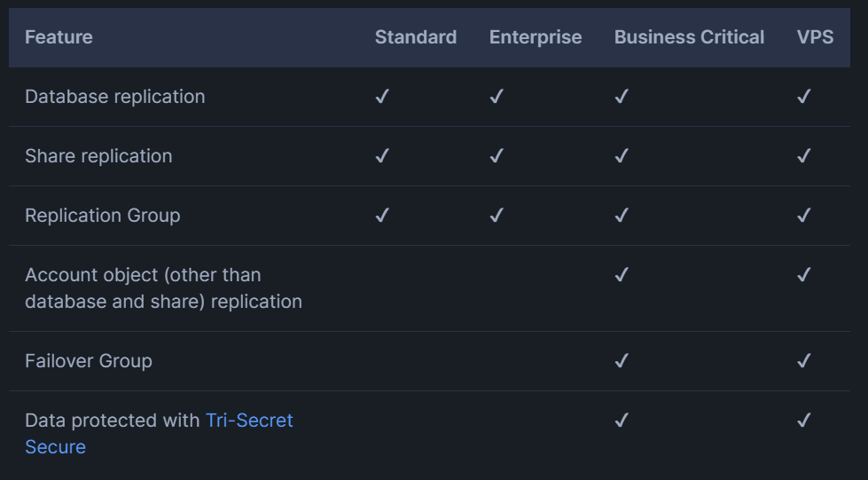Select the Business Critical column header
The height and width of the screenshot is (480, 868).
pyautogui.click(x=689, y=37)
